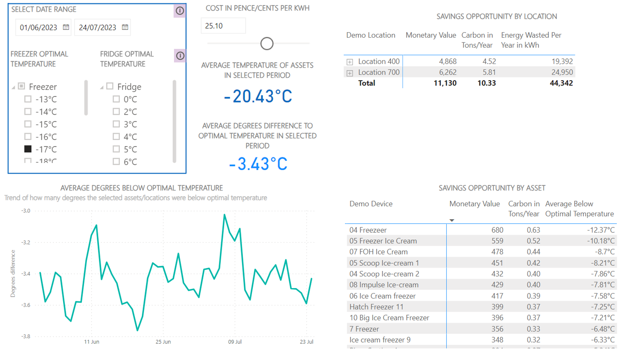Click the info icon beside the date range filter

pyautogui.click(x=180, y=11)
